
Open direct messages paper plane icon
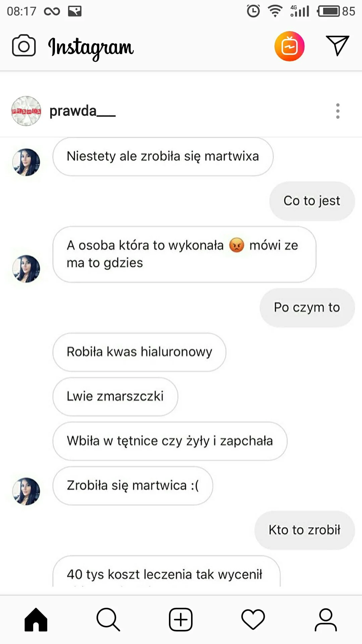click(338, 46)
